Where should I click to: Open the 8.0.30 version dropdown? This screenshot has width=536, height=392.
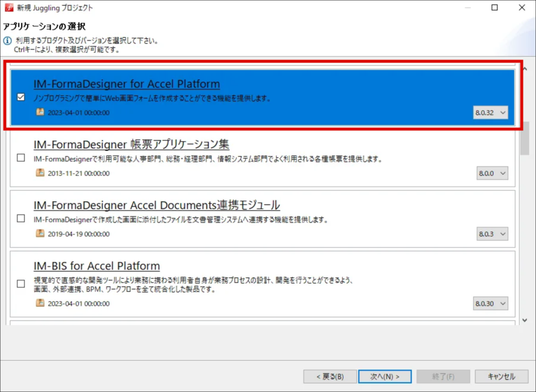tap(491, 303)
